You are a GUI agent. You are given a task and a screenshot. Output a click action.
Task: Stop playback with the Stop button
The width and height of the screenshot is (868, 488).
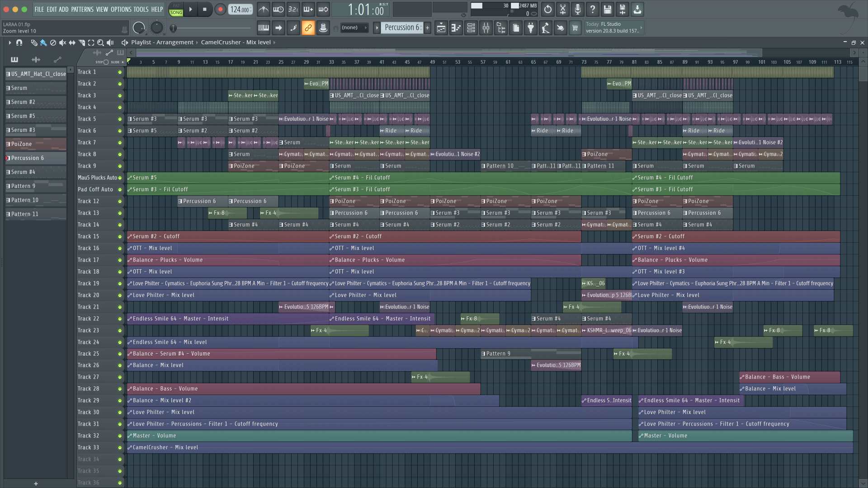coord(204,9)
